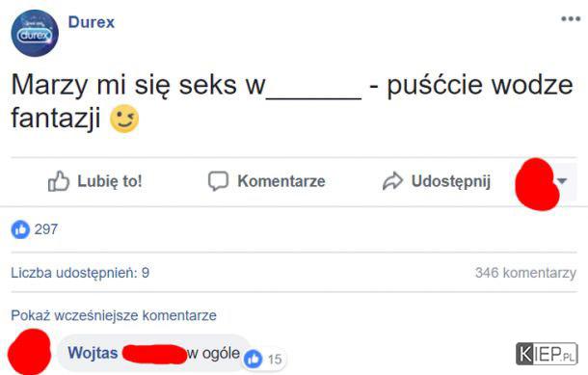Click the Durex page name link
Viewport: 588px width, 375px height.
pos(92,22)
